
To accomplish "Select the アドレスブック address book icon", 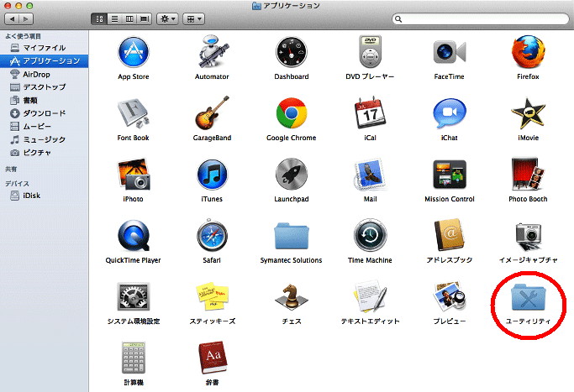I will (449, 235).
